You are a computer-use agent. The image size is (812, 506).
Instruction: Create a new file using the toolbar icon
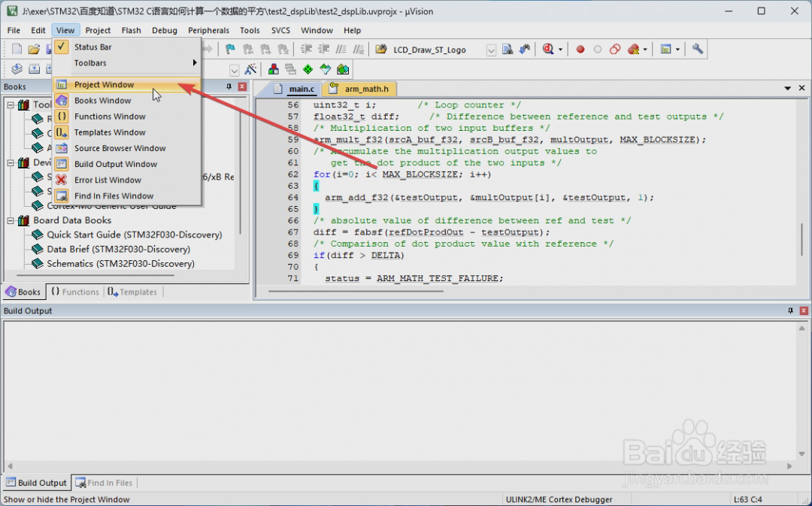[x=17, y=49]
